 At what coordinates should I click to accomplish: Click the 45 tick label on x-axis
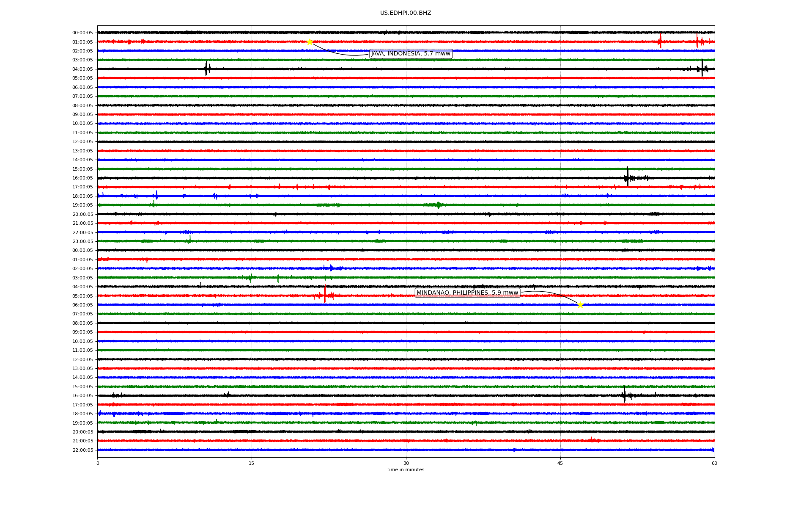pyautogui.click(x=560, y=464)
